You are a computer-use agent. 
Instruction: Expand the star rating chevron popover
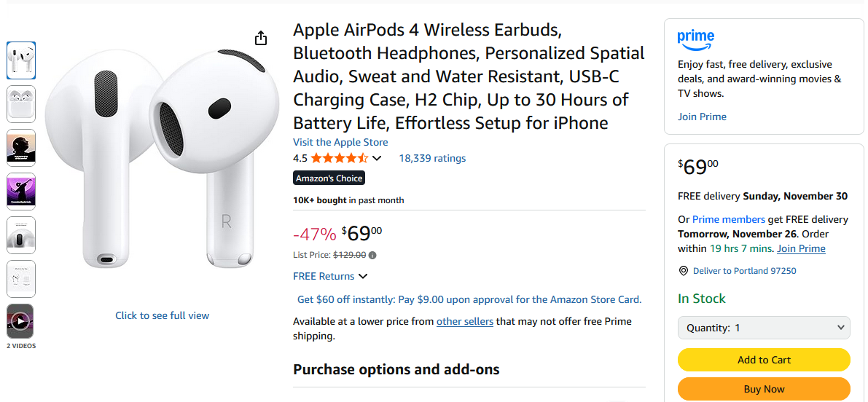click(377, 158)
